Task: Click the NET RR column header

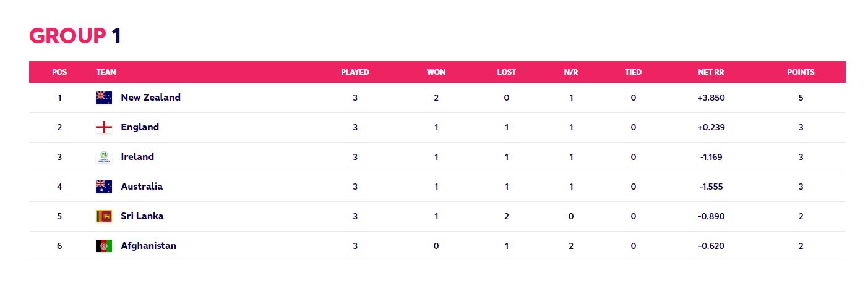Action: 711,72
